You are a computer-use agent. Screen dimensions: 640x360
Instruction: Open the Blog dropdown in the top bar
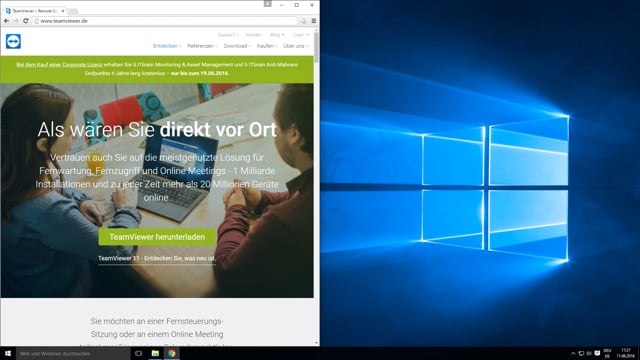click(x=277, y=35)
